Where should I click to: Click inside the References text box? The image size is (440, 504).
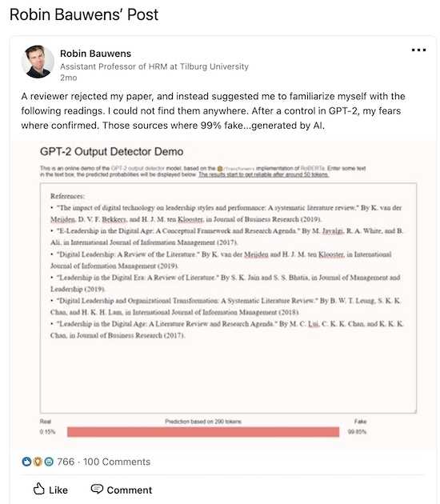(x=228, y=298)
